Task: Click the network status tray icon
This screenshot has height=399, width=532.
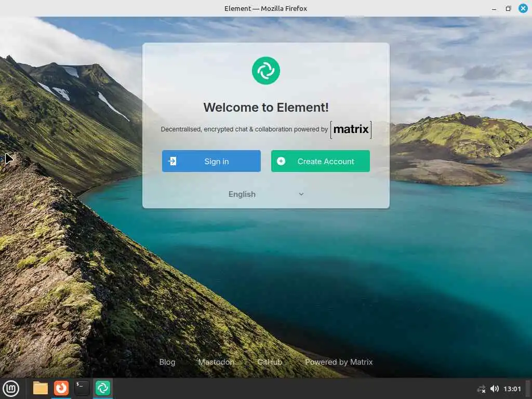Action: 481,389
